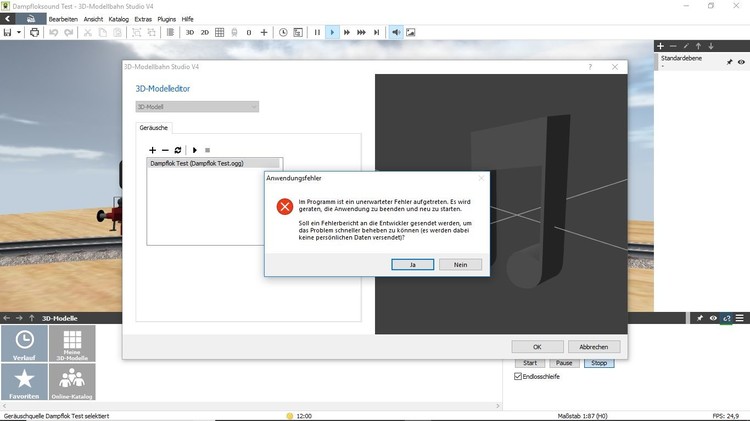Select the Geräusche tab
Screen dimensions: 750x421
tap(154, 128)
